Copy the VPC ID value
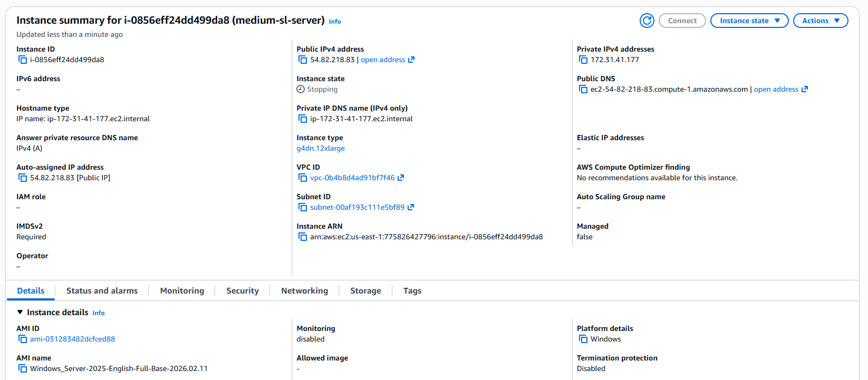 [303, 178]
